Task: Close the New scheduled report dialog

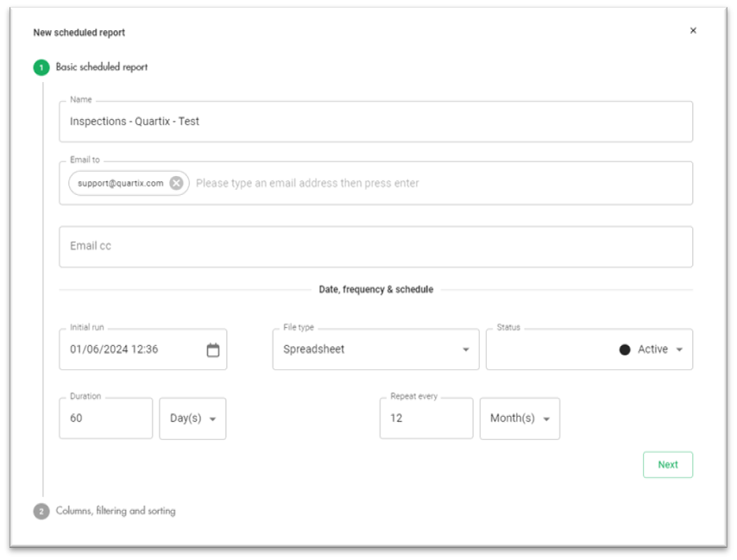Action: (693, 29)
